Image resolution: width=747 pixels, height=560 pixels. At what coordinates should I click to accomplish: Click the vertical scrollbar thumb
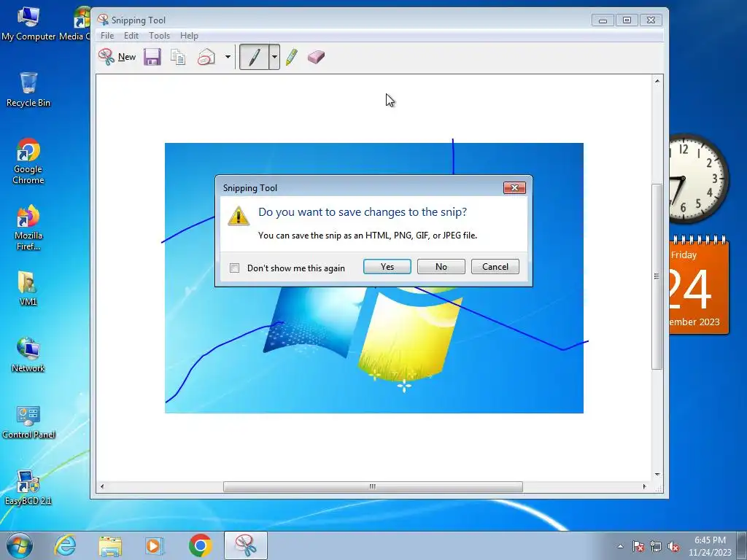(x=657, y=276)
